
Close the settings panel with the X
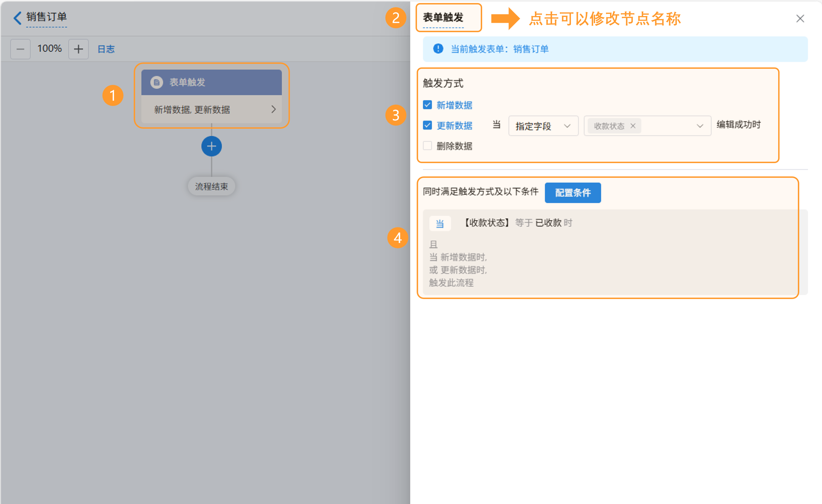coord(800,19)
